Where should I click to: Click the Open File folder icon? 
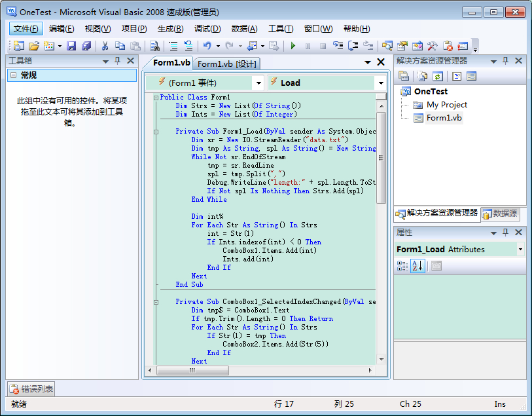(33, 46)
